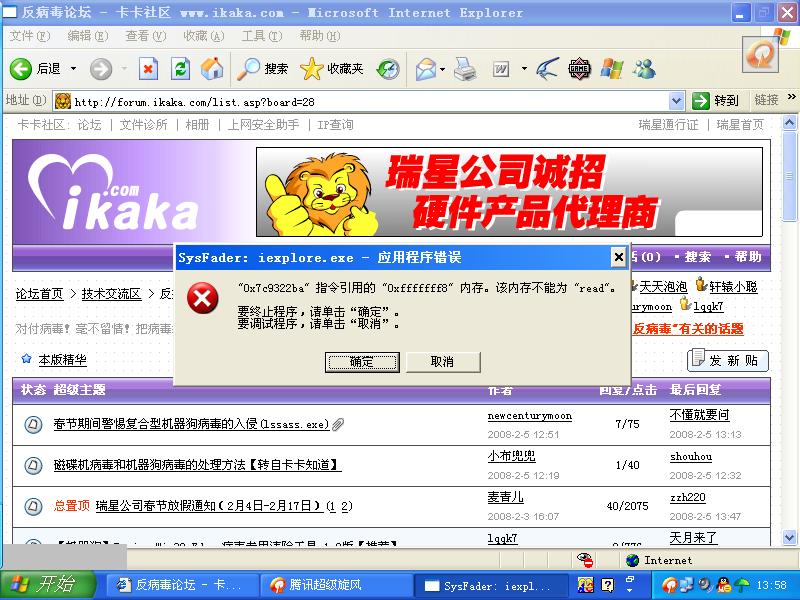Open the 瑞星首页 link
The width and height of the screenshot is (800, 600).
click(740, 124)
